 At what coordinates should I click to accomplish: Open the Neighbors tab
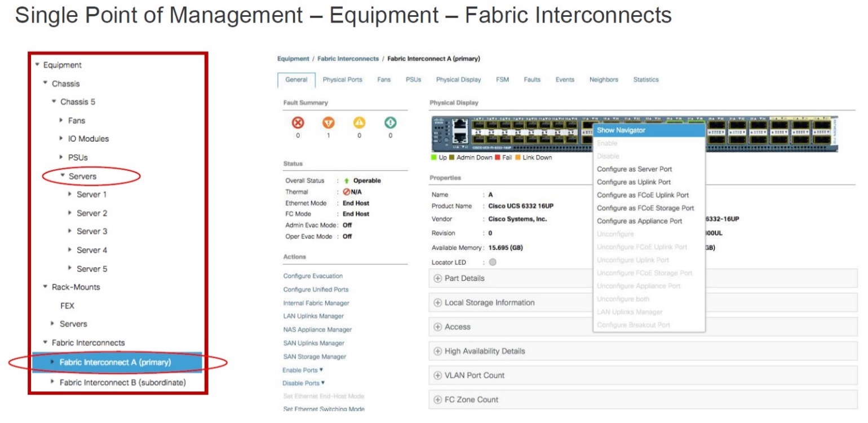tap(604, 80)
